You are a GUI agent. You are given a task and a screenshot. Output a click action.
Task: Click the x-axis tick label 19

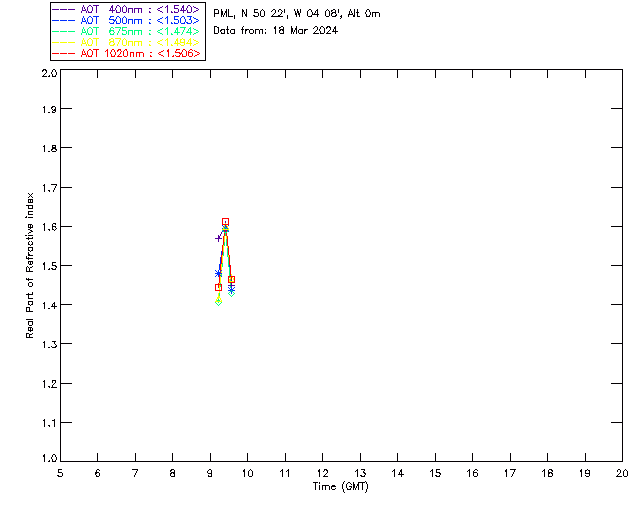(x=585, y=473)
